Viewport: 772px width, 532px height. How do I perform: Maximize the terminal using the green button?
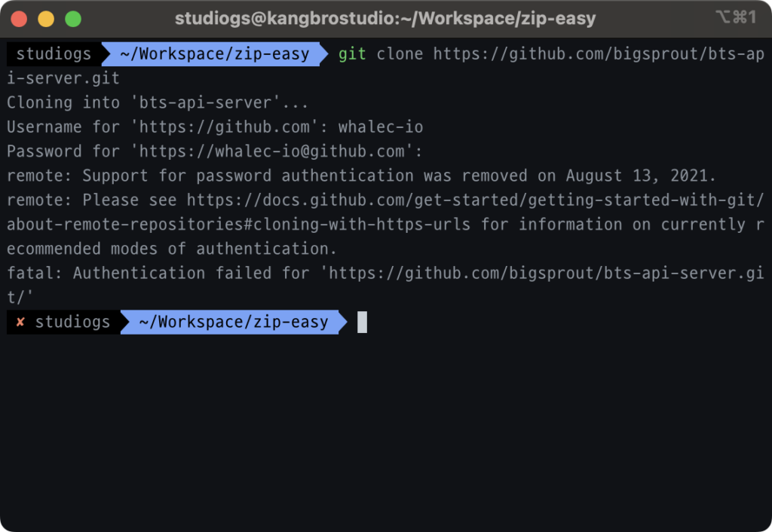(73, 19)
